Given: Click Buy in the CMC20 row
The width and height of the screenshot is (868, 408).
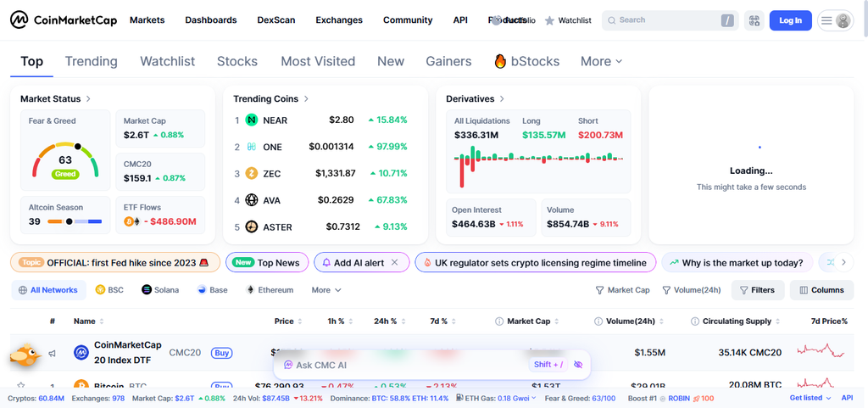Looking at the screenshot, I should coord(221,353).
